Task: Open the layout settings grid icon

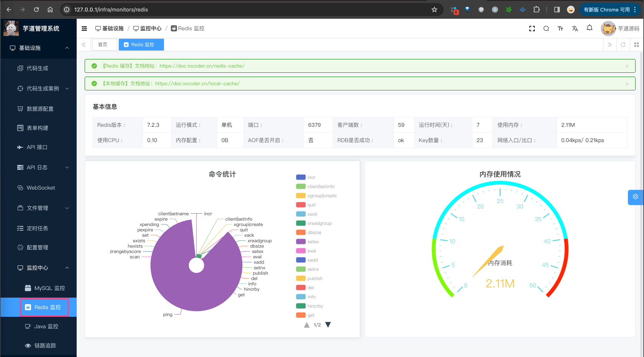Action: [636, 44]
